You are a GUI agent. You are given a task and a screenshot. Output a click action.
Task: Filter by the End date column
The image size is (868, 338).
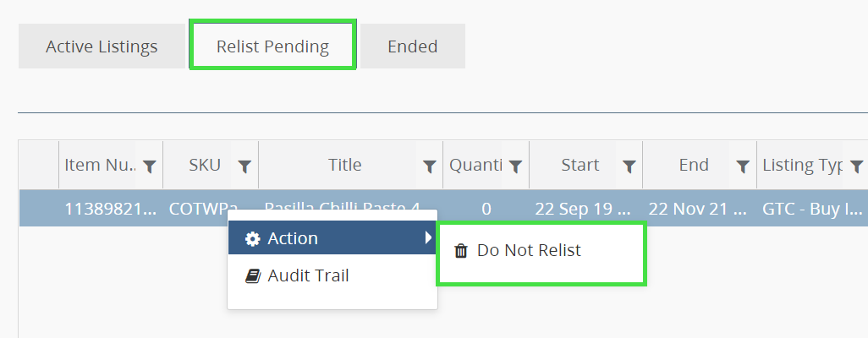tap(742, 166)
